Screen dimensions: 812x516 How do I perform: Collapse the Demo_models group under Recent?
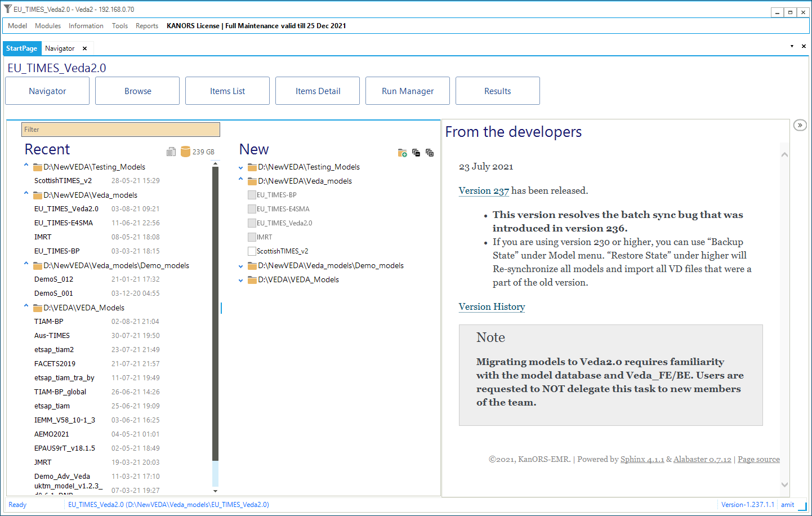(26, 264)
